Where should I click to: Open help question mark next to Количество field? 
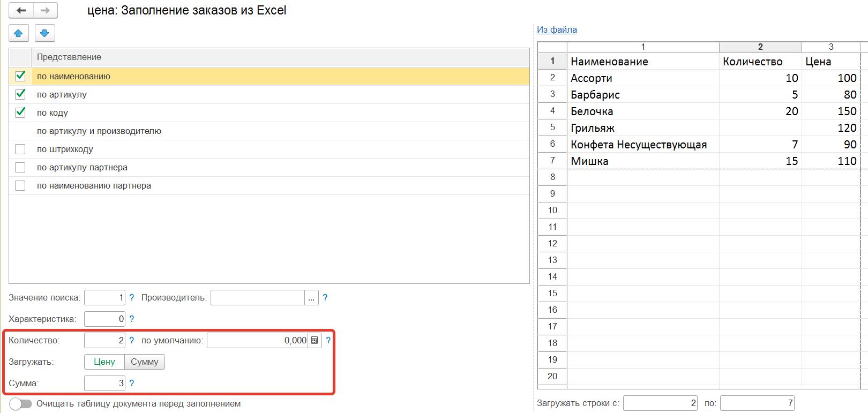[131, 340]
